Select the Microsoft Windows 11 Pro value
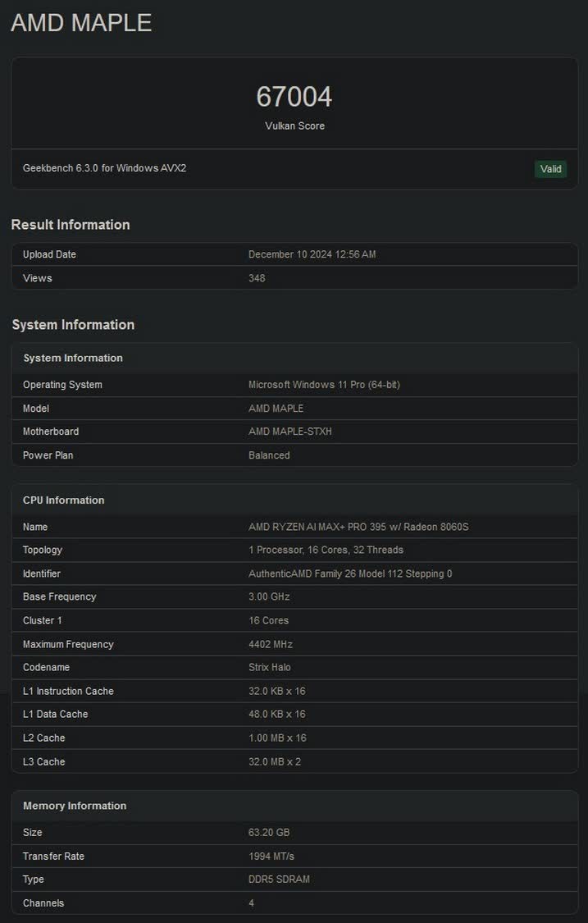Image resolution: width=588 pixels, height=923 pixels. (x=324, y=385)
